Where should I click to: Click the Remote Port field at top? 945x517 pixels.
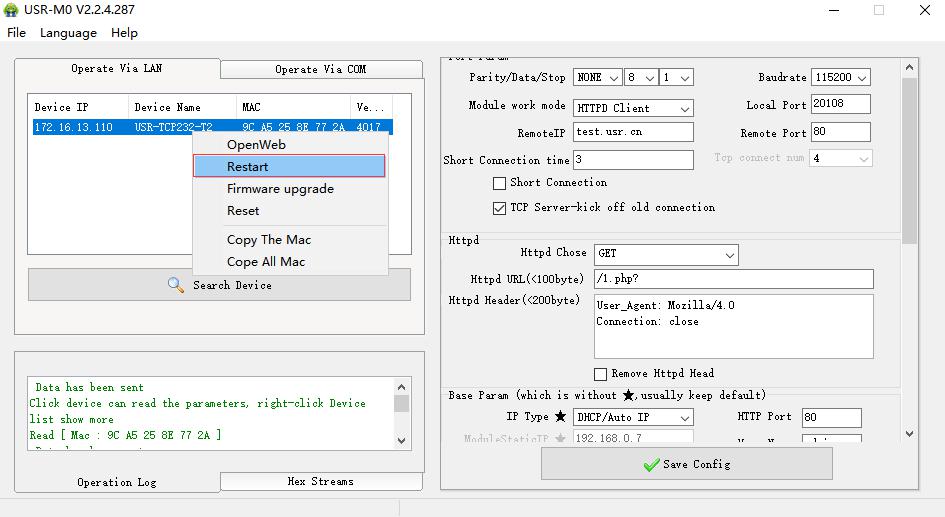[841, 132]
